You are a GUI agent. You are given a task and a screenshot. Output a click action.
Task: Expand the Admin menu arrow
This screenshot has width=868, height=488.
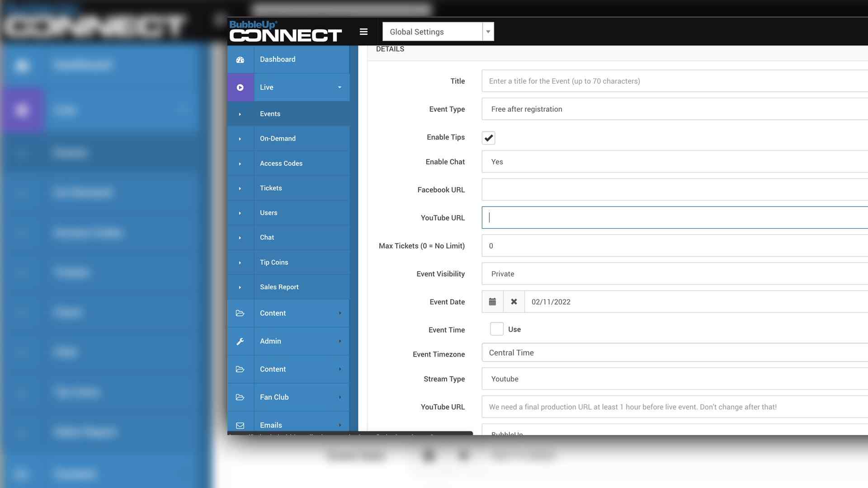tap(340, 341)
